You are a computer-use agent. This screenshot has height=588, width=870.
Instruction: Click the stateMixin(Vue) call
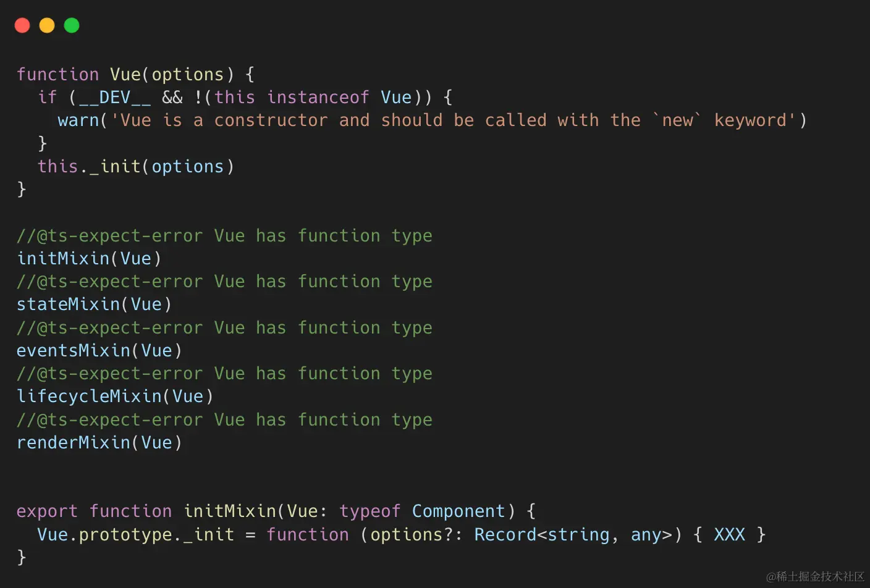pyautogui.click(x=94, y=304)
